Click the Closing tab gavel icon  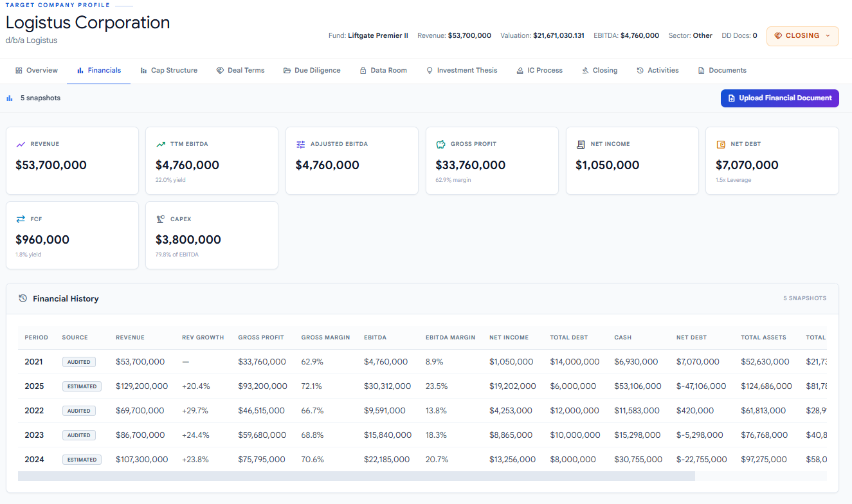[x=585, y=71]
